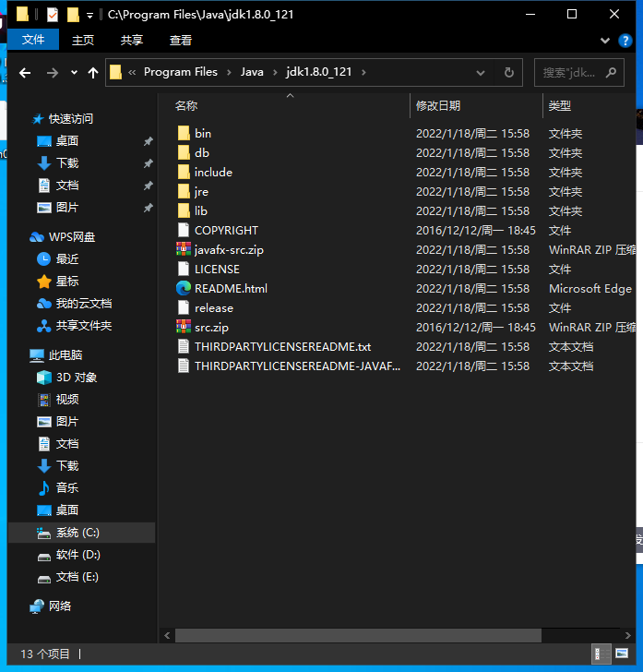
Task: Select the javafx-src.zip WinRAR icon
Action: click(x=184, y=249)
